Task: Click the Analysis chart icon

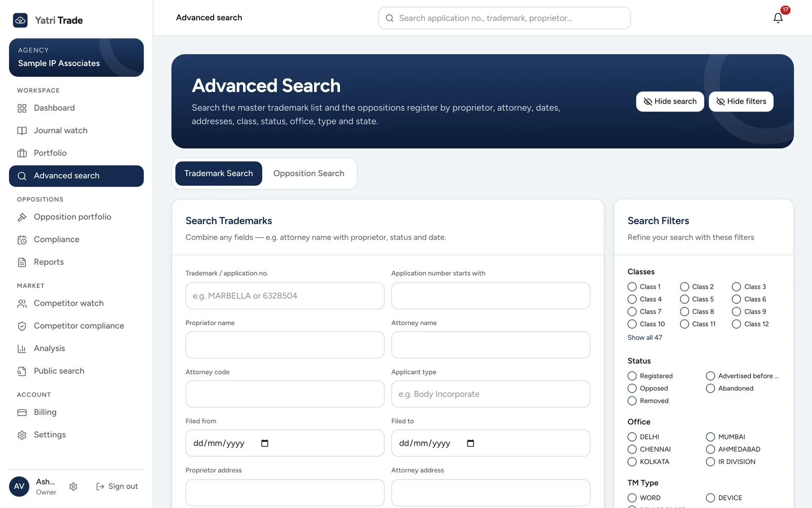Action: 22,348
